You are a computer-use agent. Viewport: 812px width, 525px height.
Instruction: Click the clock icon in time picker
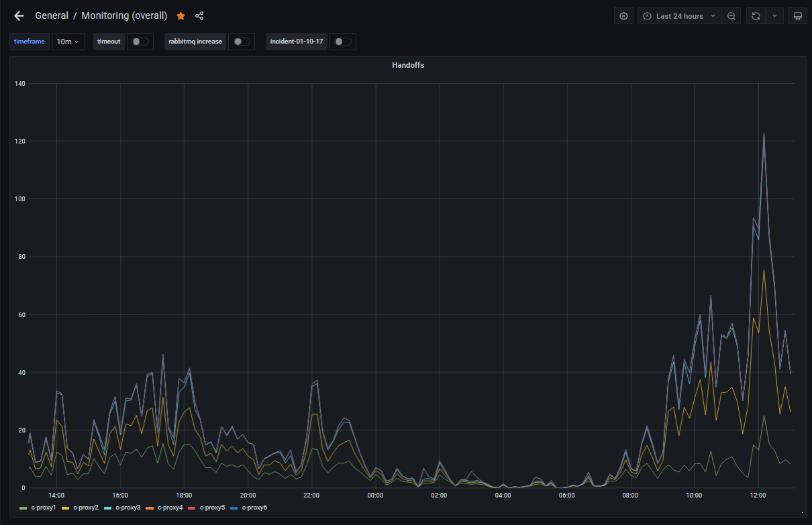(647, 16)
